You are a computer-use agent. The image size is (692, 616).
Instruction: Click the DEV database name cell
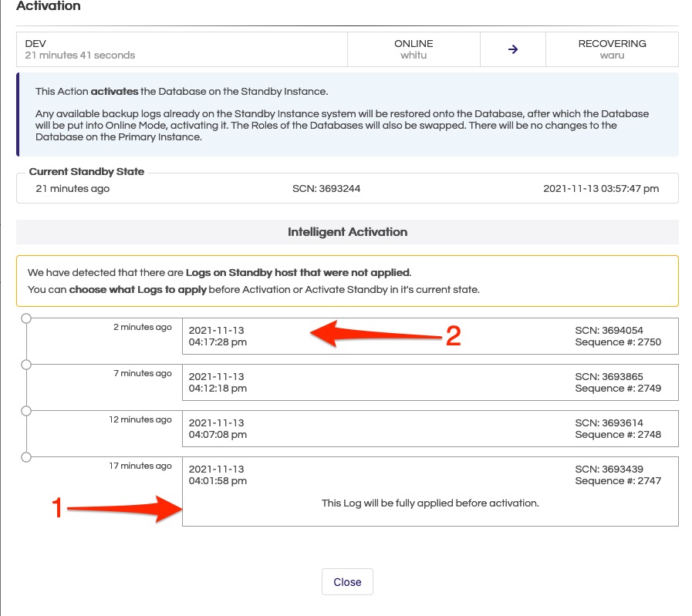181,49
